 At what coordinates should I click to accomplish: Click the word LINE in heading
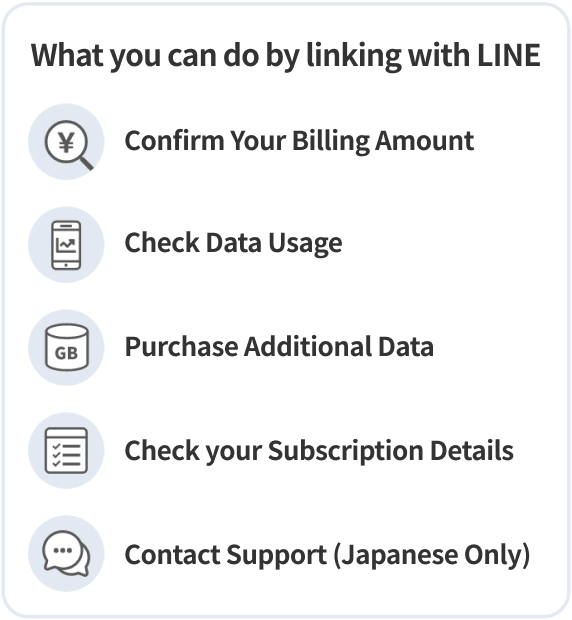point(509,55)
